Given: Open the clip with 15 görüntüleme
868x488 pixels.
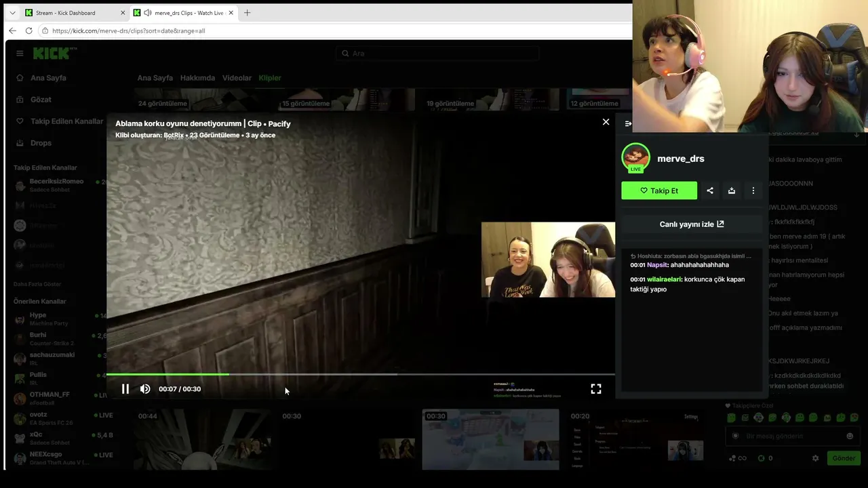Looking at the screenshot, I should click(x=347, y=99).
